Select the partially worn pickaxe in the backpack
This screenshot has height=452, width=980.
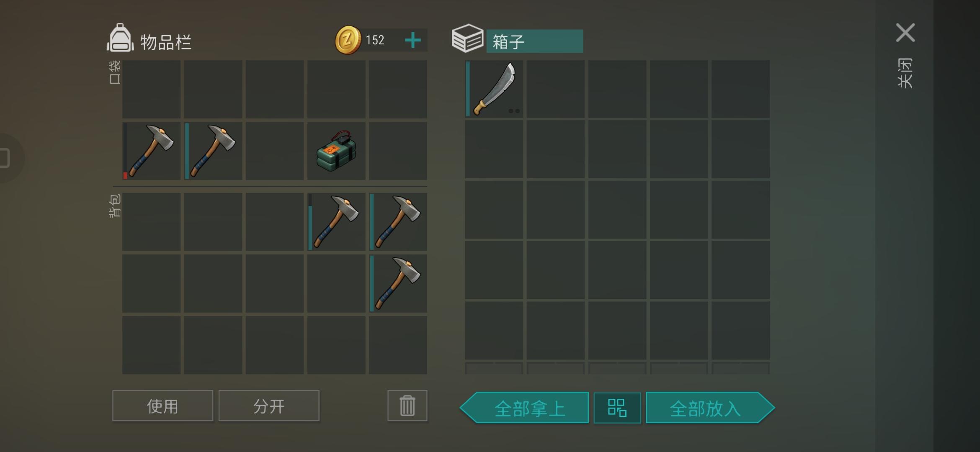point(336,222)
